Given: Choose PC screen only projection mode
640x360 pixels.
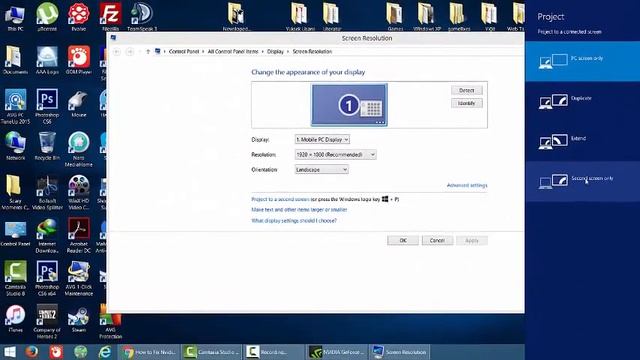Looking at the screenshot, I should click(x=582, y=61).
